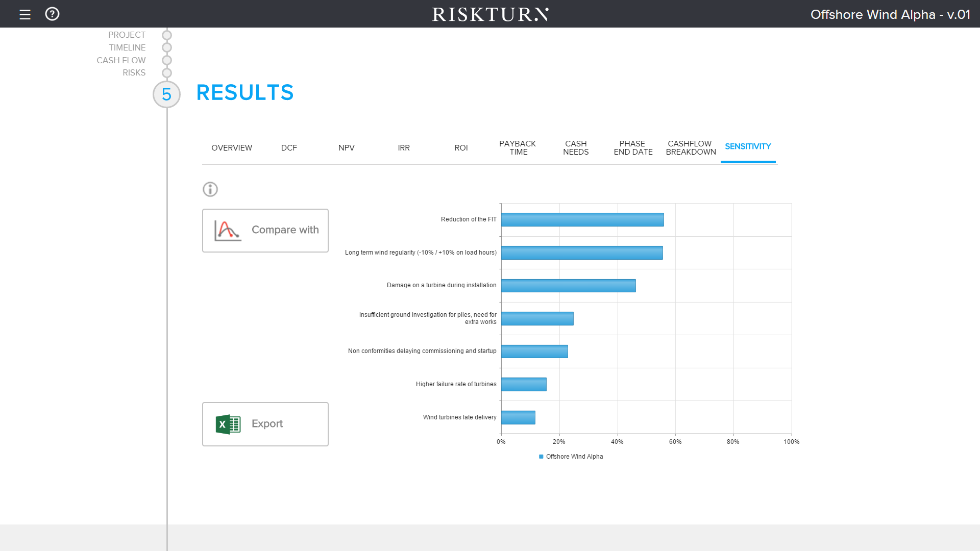
Task: Switch to the Overview tab
Action: [232, 148]
